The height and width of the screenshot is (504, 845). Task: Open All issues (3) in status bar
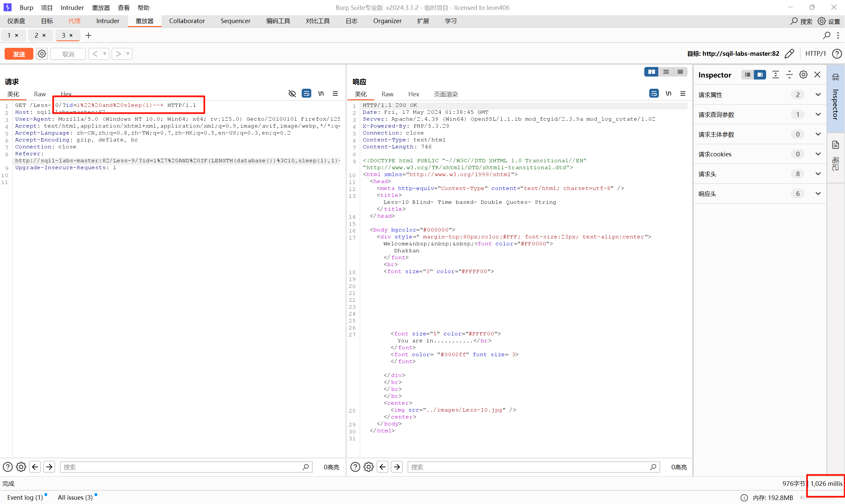click(75, 497)
